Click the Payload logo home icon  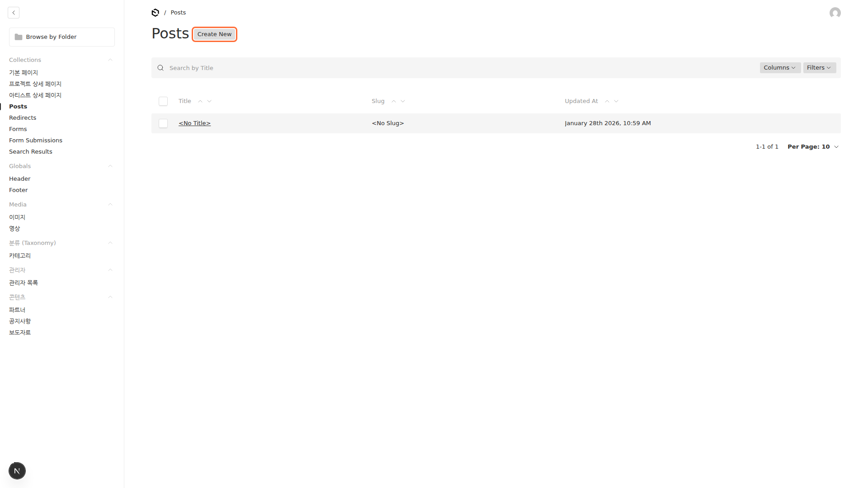pos(155,13)
